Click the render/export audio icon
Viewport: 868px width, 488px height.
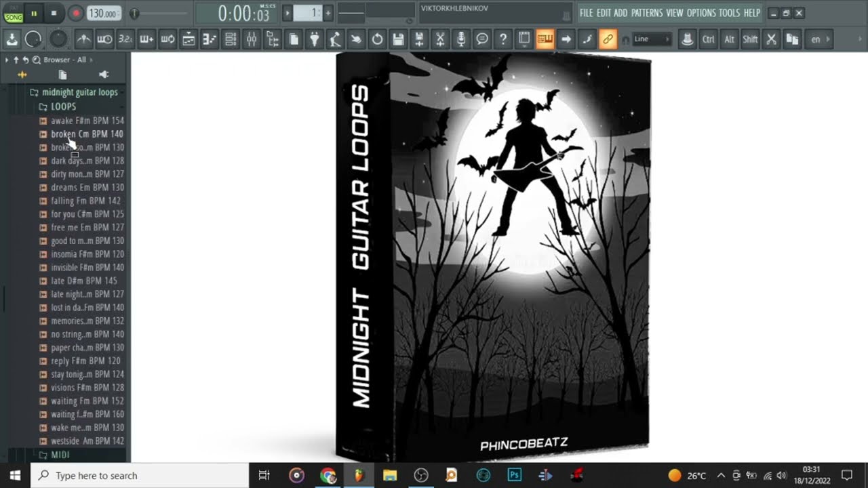[419, 39]
